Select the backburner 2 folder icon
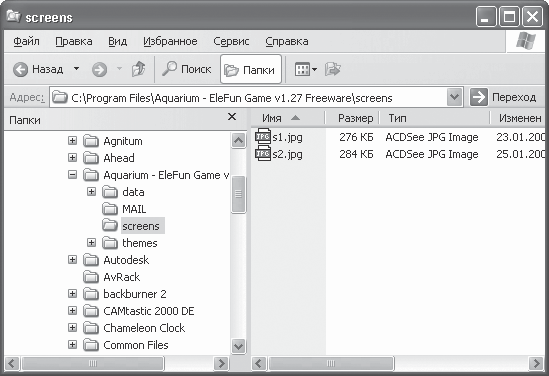 pos(91,293)
